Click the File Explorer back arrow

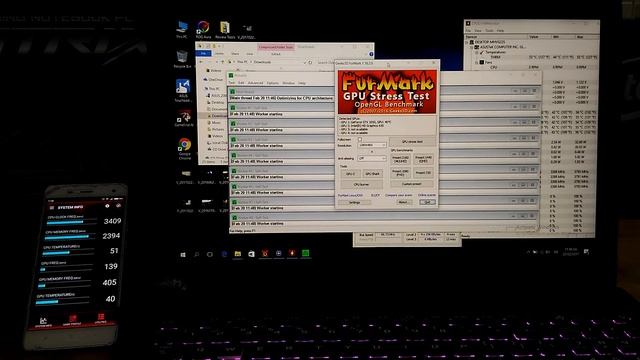coord(201,62)
